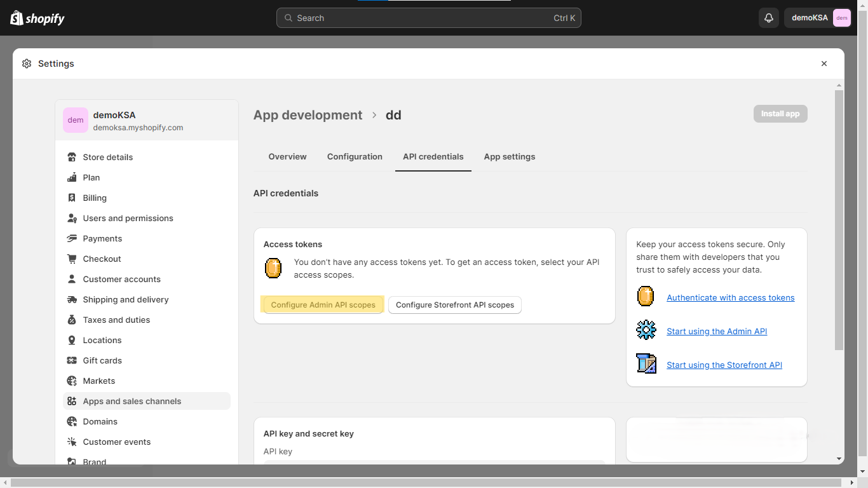This screenshot has height=488, width=868.
Task: Click Configure Admin API scopes button
Action: coord(323,305)
